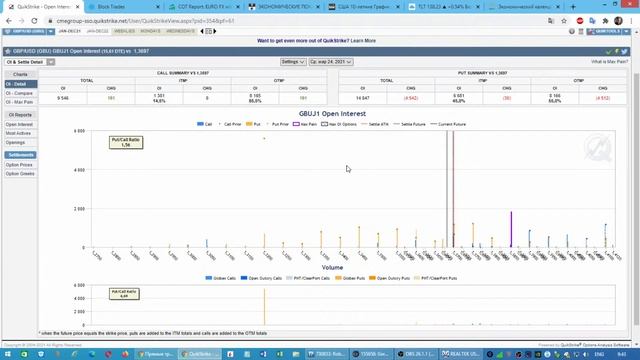Expand the OI & Settle Detail dropdown
640x360 pixels.
[51, 62]
